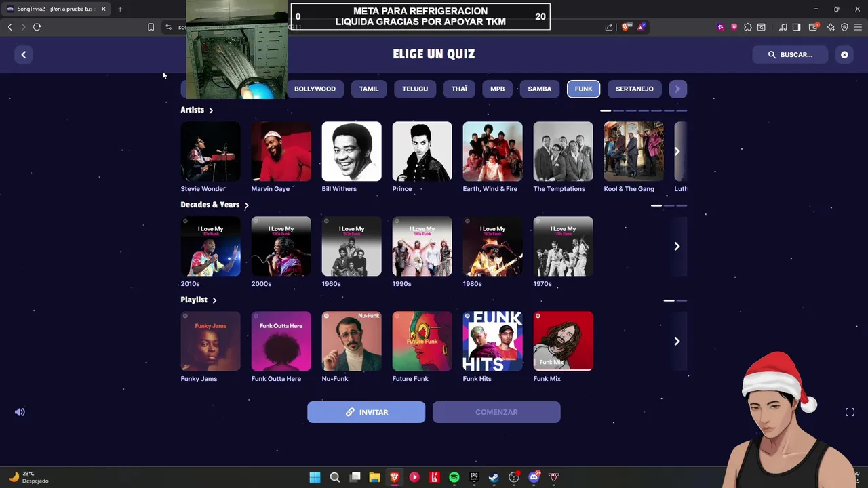The height and width of the screenshot is (488, 868).
Task: Click the Invitar button
Action: click(366, 412)
